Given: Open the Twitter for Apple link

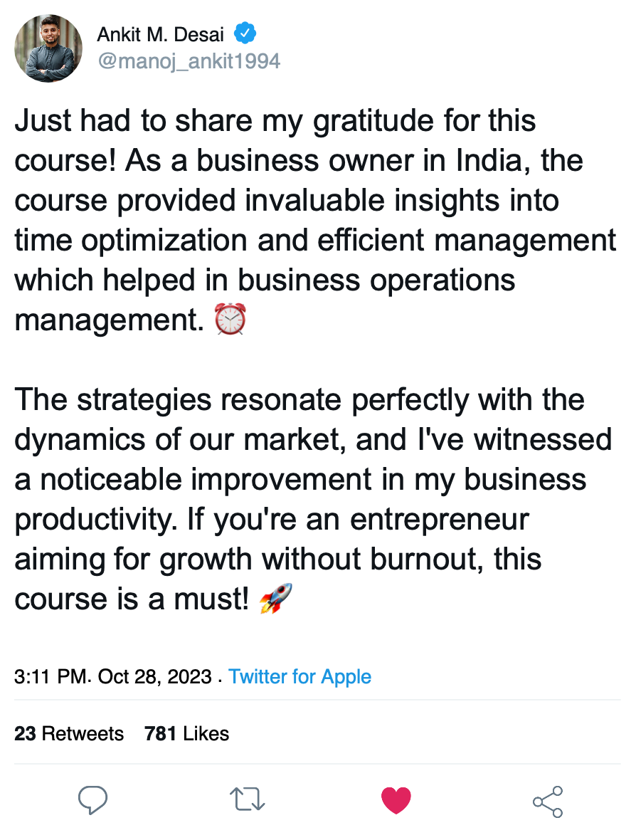Looking at the screenshot, I should [300, 676].
